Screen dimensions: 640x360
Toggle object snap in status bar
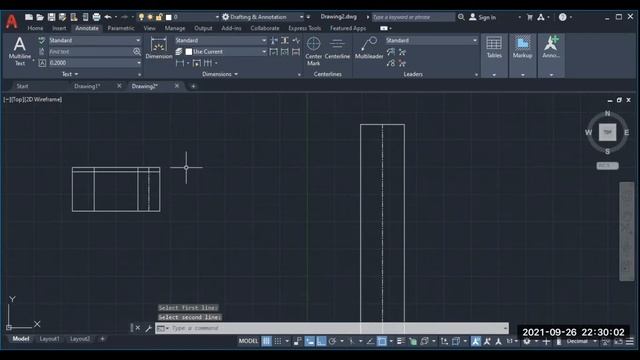pyautogui.click(x=382, y=341)
